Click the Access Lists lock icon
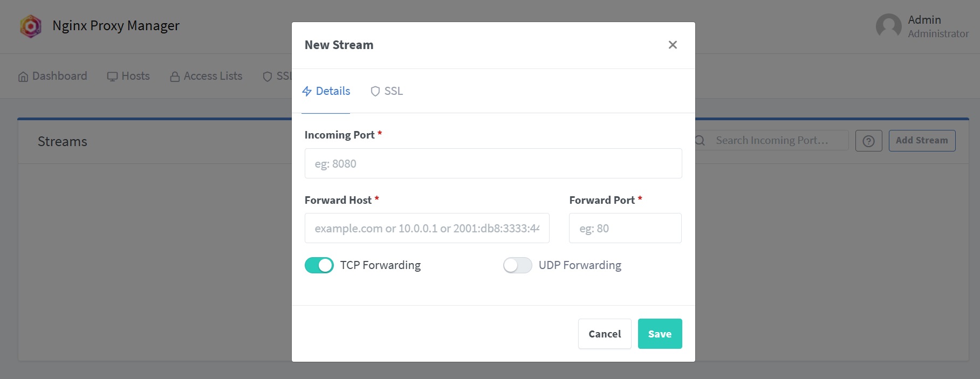This screenshot has height=379, width=980. [x=175, y=77]
